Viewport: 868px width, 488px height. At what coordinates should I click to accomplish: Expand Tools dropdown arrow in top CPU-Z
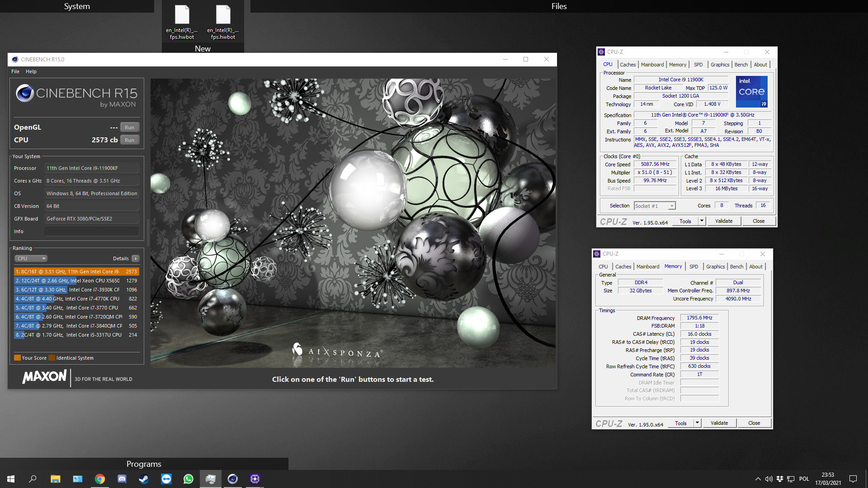702,221
